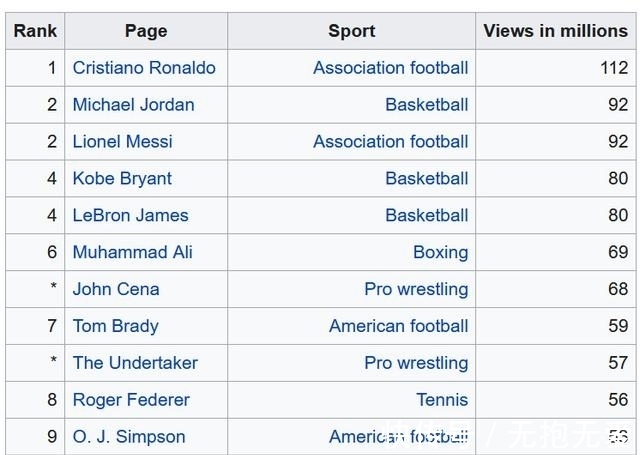Follow The Undertaker link
This screenshot has height=455, width=640.
coord(135,364)
